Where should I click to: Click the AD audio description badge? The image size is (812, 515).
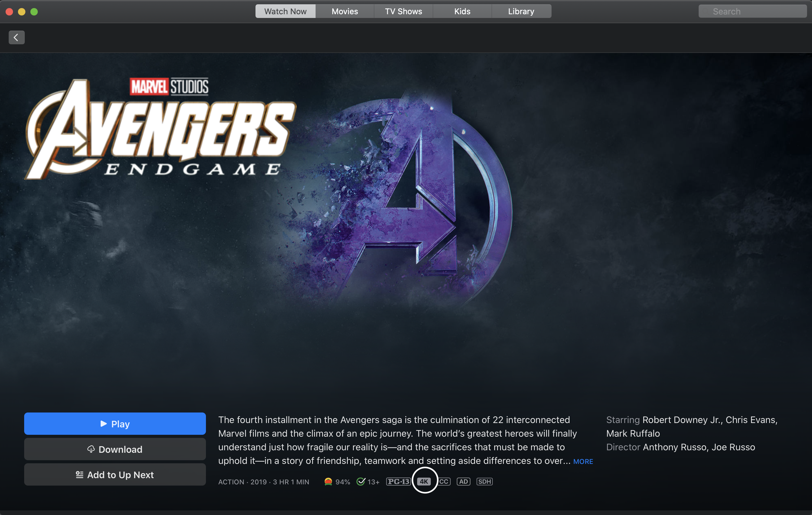(x=463, y=481)
